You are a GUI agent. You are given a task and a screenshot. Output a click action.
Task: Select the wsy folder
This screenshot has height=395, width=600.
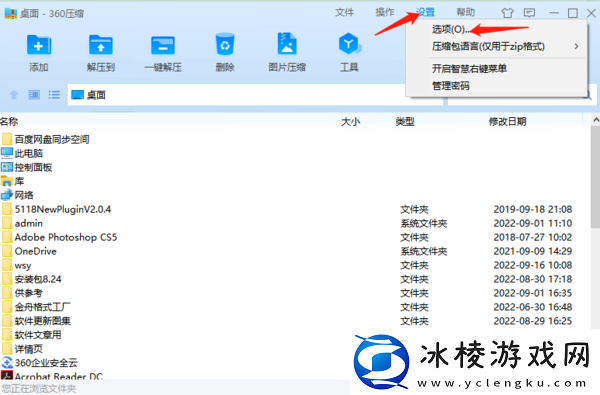[x=23, y=265]
